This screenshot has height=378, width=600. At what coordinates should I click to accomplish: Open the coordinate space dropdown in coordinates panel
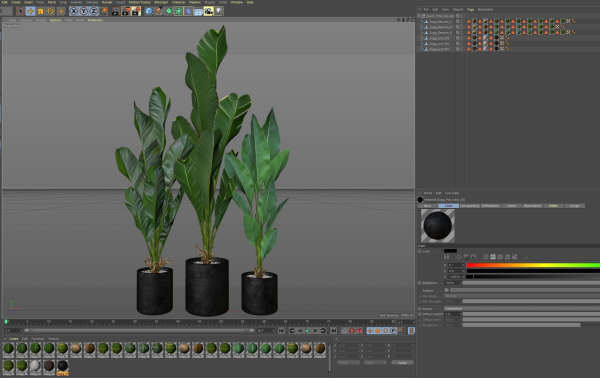[x=348, y=362]
